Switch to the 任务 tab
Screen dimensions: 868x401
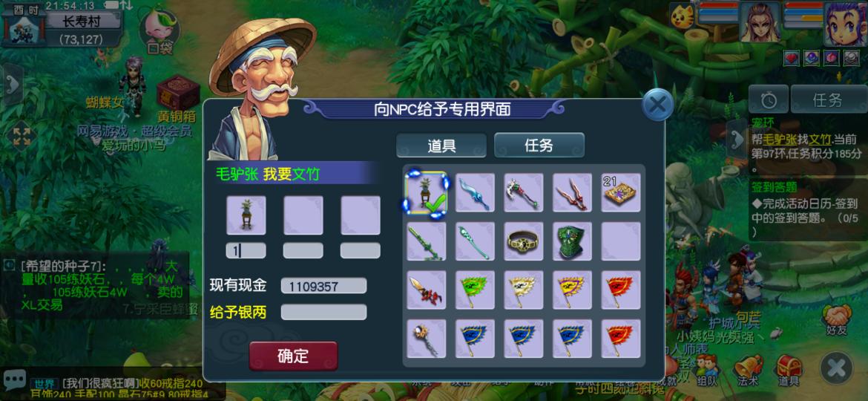click(539, 146)
